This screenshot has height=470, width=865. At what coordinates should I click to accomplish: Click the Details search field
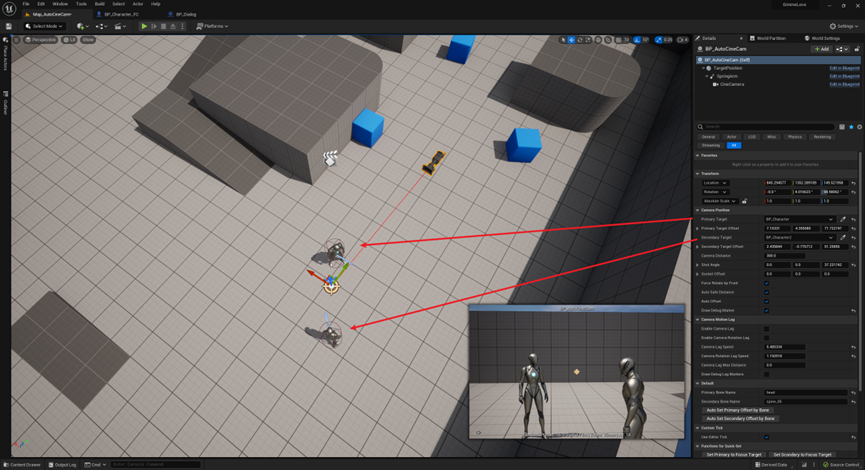tap(767, 127)
